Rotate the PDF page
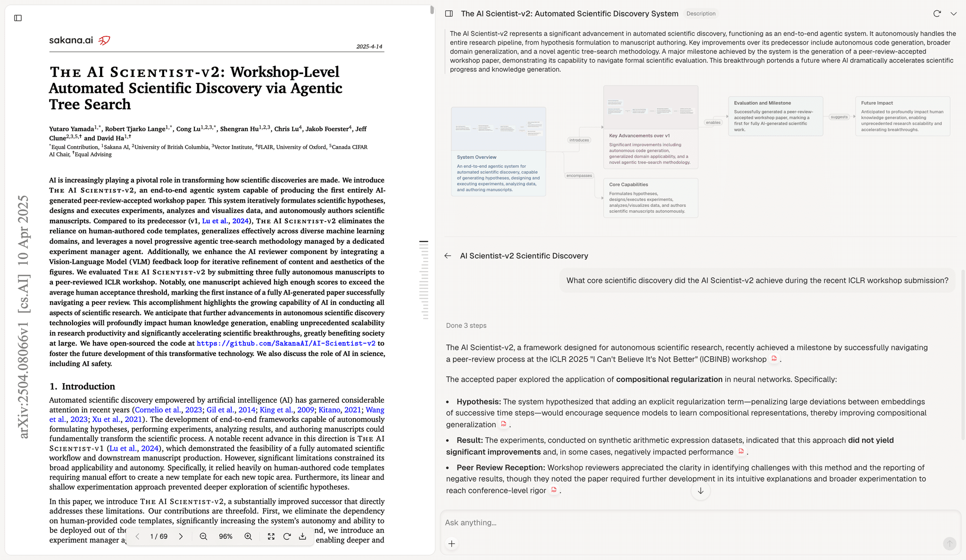This screenshot has height=560, width=966. [x=287, y=536]
